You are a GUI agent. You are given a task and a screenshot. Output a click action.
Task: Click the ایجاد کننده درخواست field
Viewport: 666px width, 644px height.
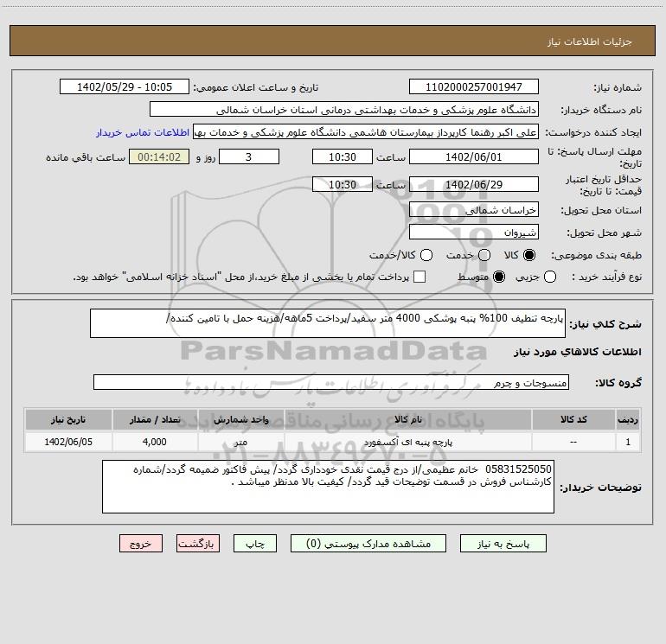point(366,132)
